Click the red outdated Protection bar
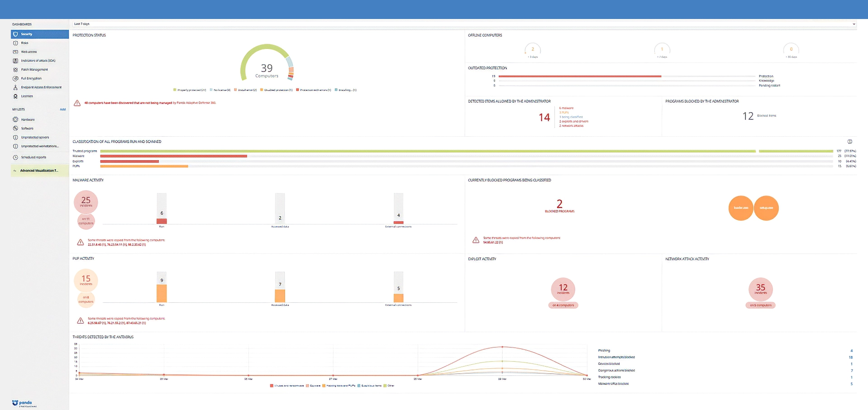The image size is (868, 410). (x=580, y=76)
